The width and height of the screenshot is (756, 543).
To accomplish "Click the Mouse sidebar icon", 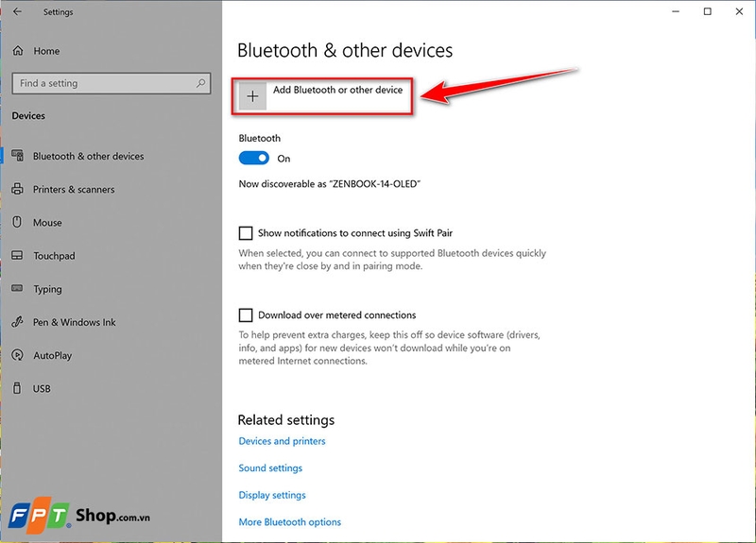I will pyautogui.click(x=17, y=222).
